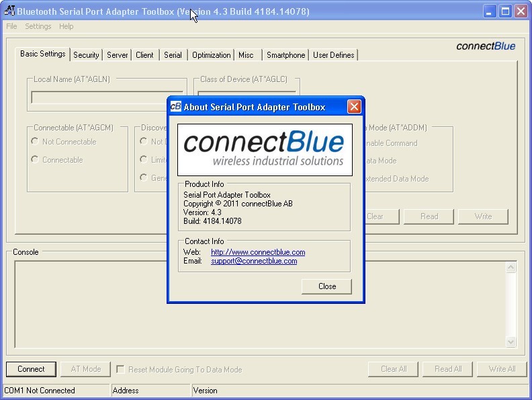532x400 pixels.
Task: Click the cB icon in About dialog title
Action: [x=176, y=107]
